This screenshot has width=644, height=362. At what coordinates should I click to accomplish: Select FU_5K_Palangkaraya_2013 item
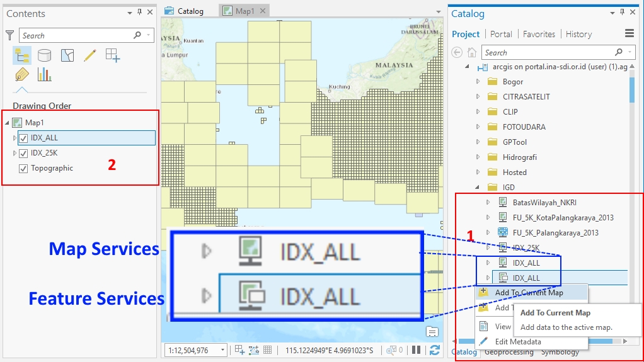click(555, 233)
